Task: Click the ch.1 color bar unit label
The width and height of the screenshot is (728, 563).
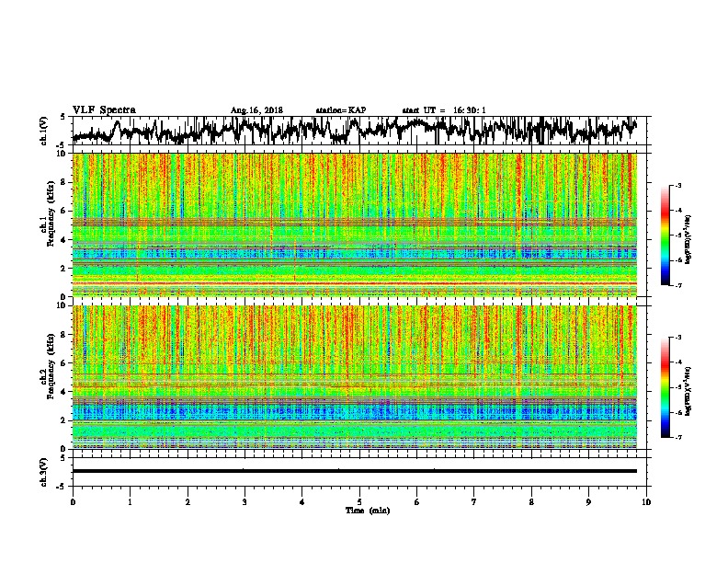Action: point(688,239)
